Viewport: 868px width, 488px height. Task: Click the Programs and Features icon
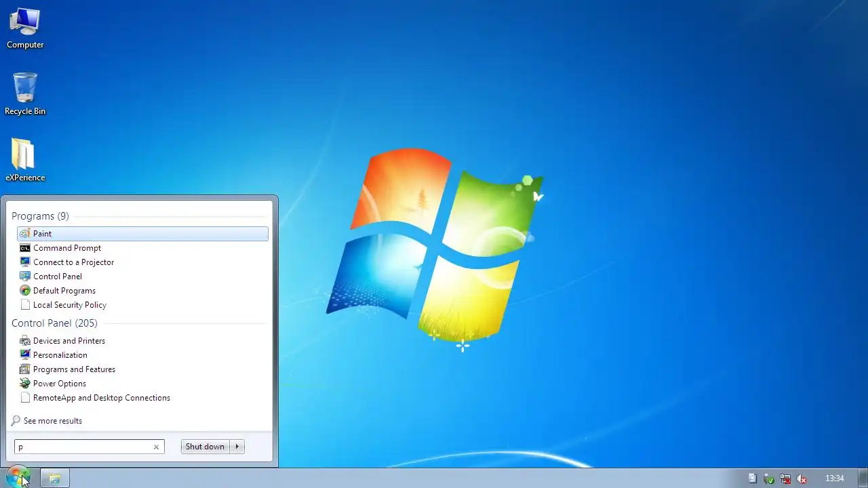pyautogui.click(x=25, y=369)
